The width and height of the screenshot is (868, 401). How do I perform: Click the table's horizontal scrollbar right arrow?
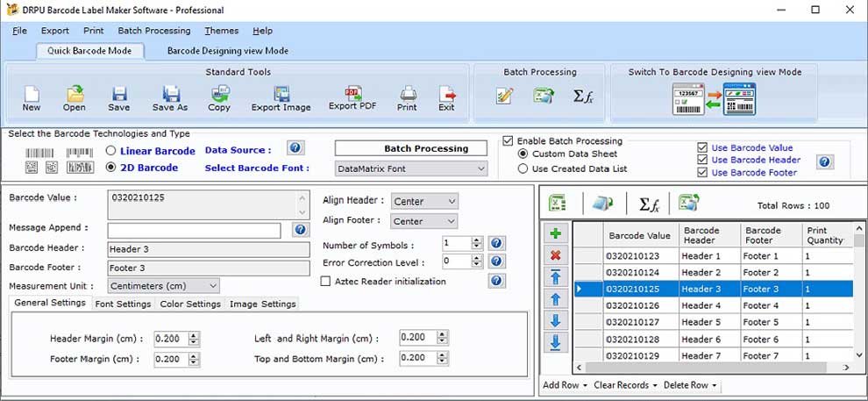pos(846,367)
